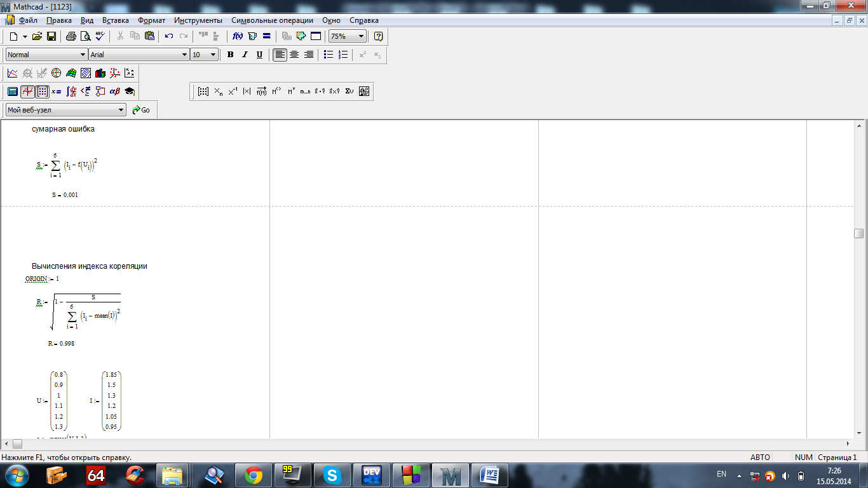Insert a function with the f(x) icon
The image size is (868, 488).
[238, 36]
